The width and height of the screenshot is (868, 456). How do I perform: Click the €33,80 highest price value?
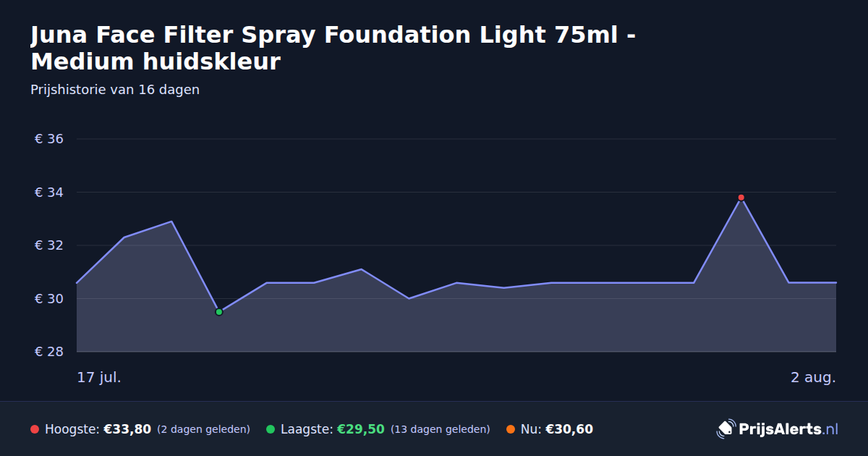point(127,429)
